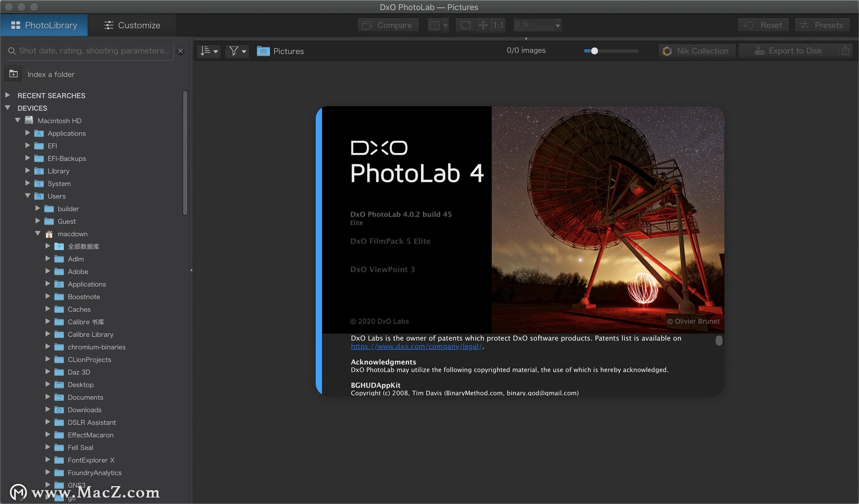The image size is (859, 504).
Task: Click the DxO ViewPoint 3 text
Action: (x=383, y=269)
